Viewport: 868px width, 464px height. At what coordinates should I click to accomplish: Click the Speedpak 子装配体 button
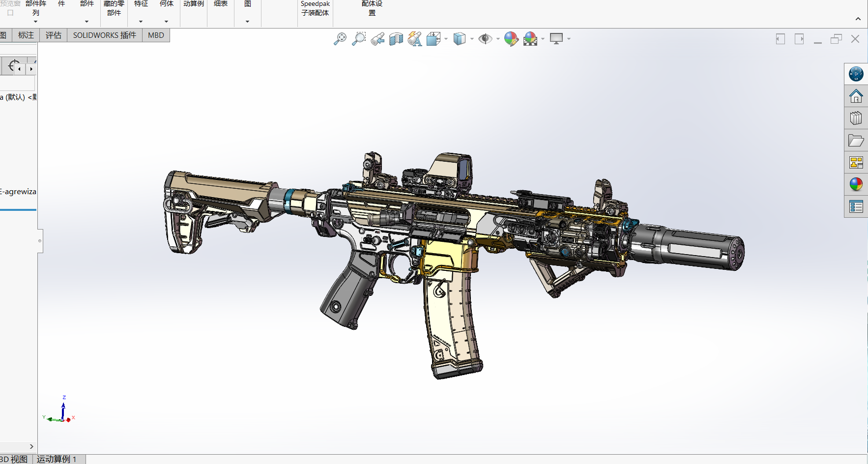coord(315,8)
